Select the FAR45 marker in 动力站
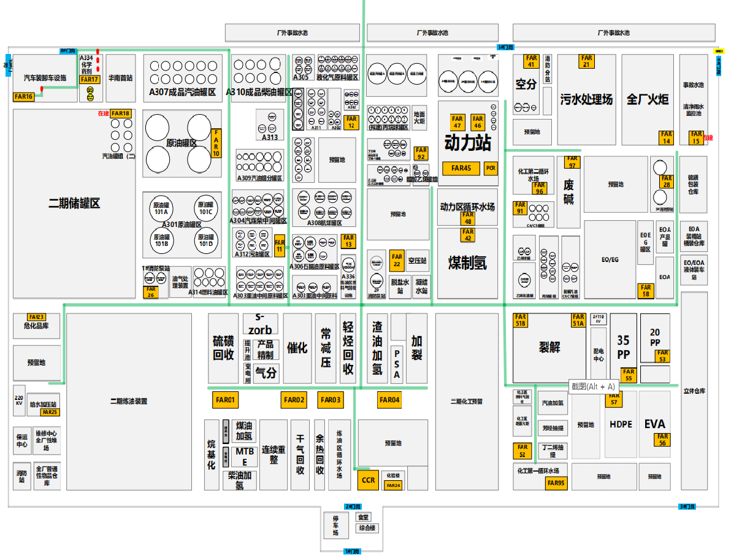This screenshot has height=560, width=731. point(461,168)
